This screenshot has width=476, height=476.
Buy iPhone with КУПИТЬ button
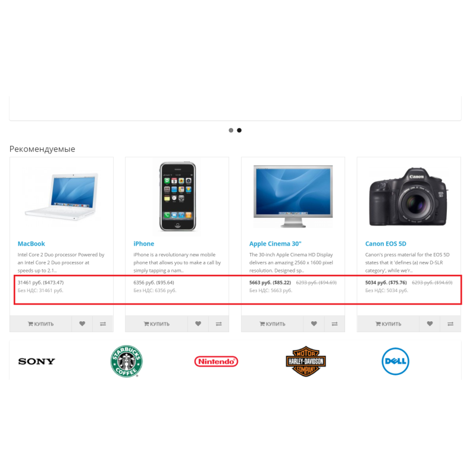click(156, 324)
